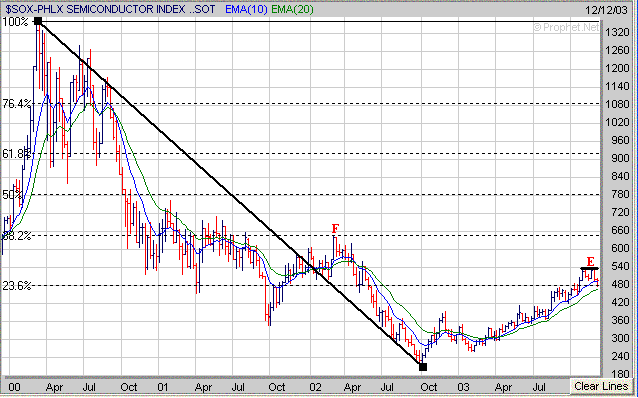
Task: Click the Clear Lines button
Action: 601,386
